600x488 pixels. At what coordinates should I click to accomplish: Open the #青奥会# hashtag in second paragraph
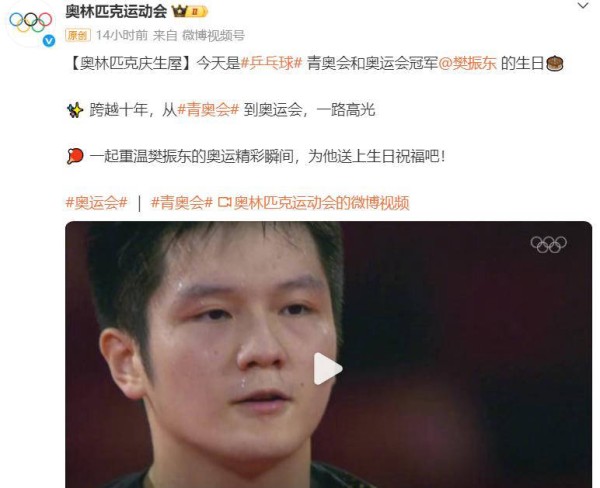click(208, 110)
